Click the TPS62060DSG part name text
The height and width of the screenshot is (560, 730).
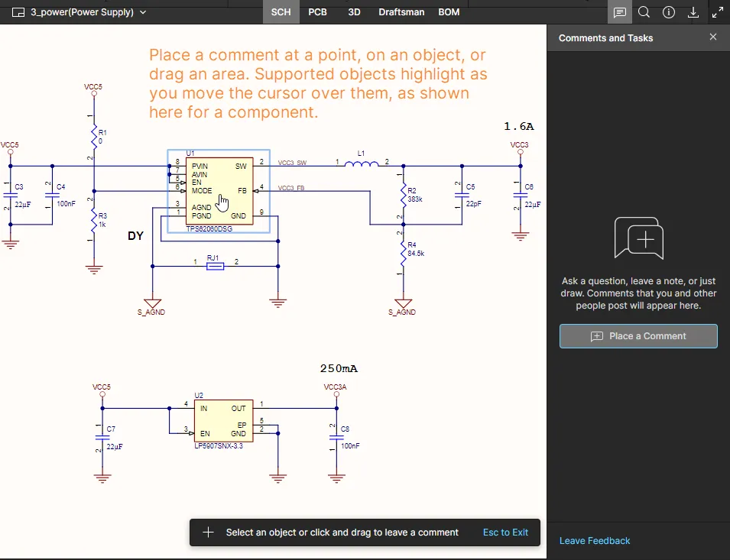[209, 229]
